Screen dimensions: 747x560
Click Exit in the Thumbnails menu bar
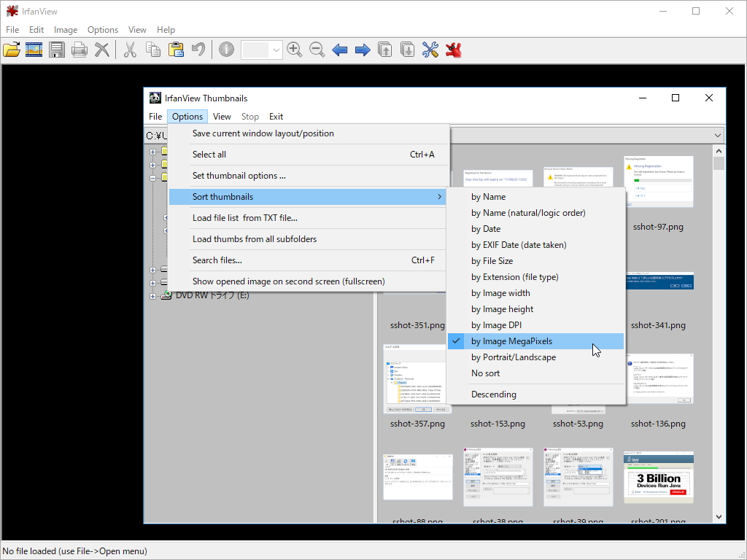coord(276,116)
